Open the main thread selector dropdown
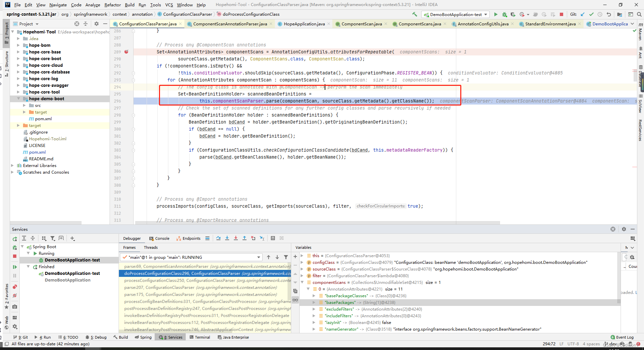 click(191, 257)
